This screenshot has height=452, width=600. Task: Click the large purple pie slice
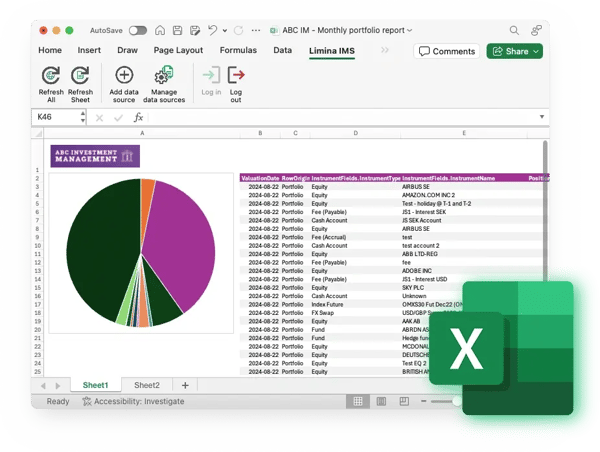click(x=180, y=245)
